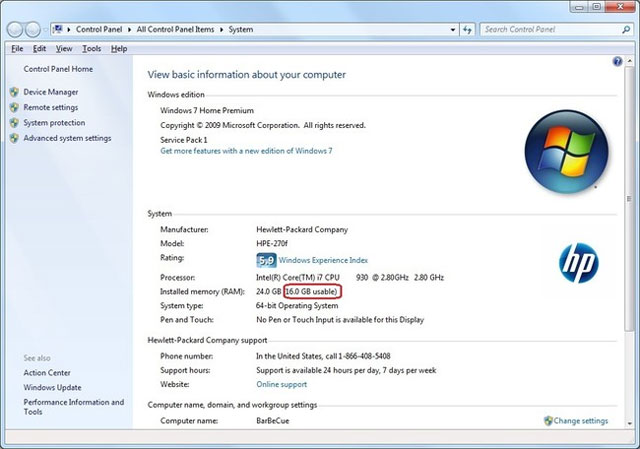Open Windows Update link
This screenshot has width=640, height=449.
pos(52,387)
